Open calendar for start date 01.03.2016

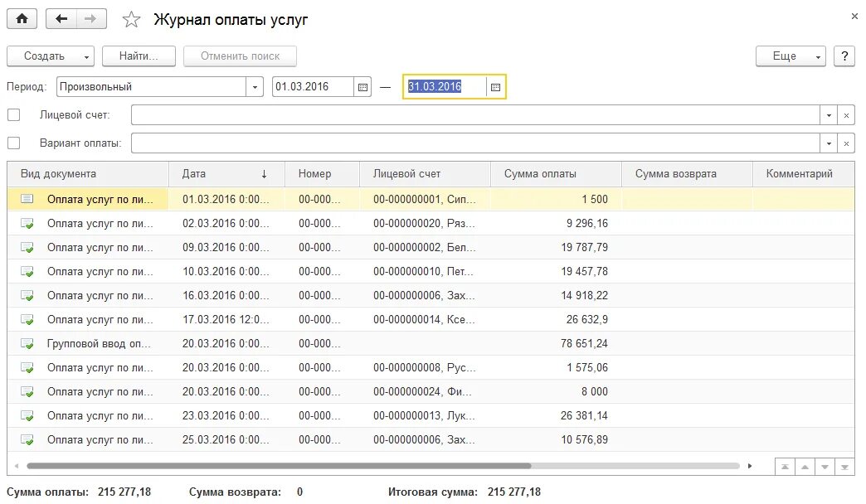point(362,87)
